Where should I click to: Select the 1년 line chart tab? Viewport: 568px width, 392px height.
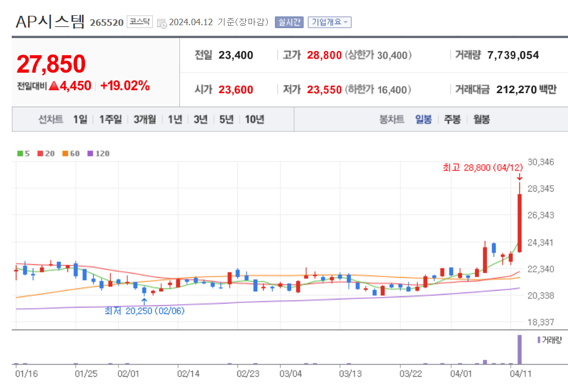[x=175, y=119]
